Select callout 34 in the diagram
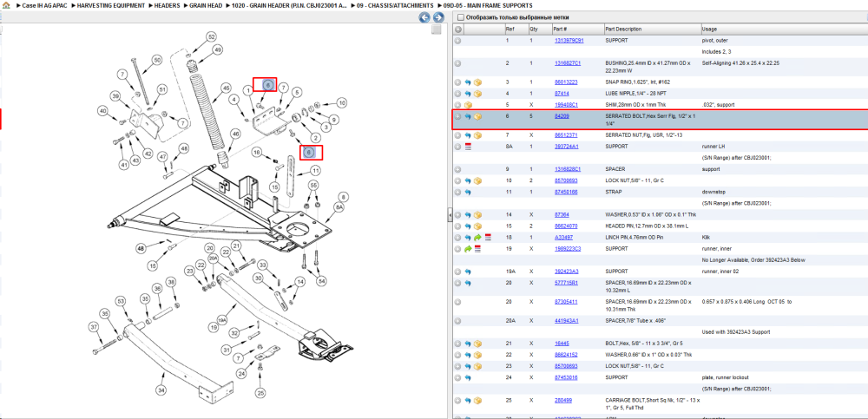Image resolution: width=868 pixels, height=419 pixels. point(161,390)
